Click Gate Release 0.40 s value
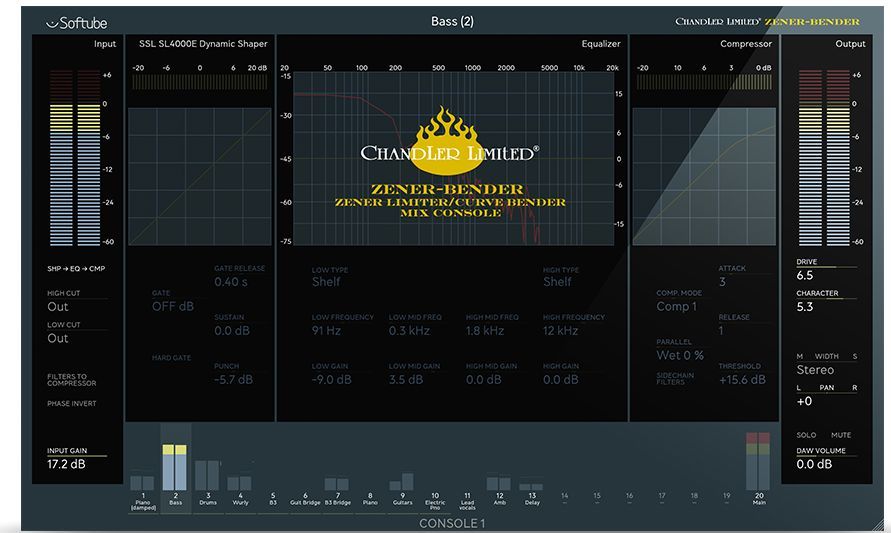Image resolution: width=891 pixels, height=533 pixels. coord(231,282)
